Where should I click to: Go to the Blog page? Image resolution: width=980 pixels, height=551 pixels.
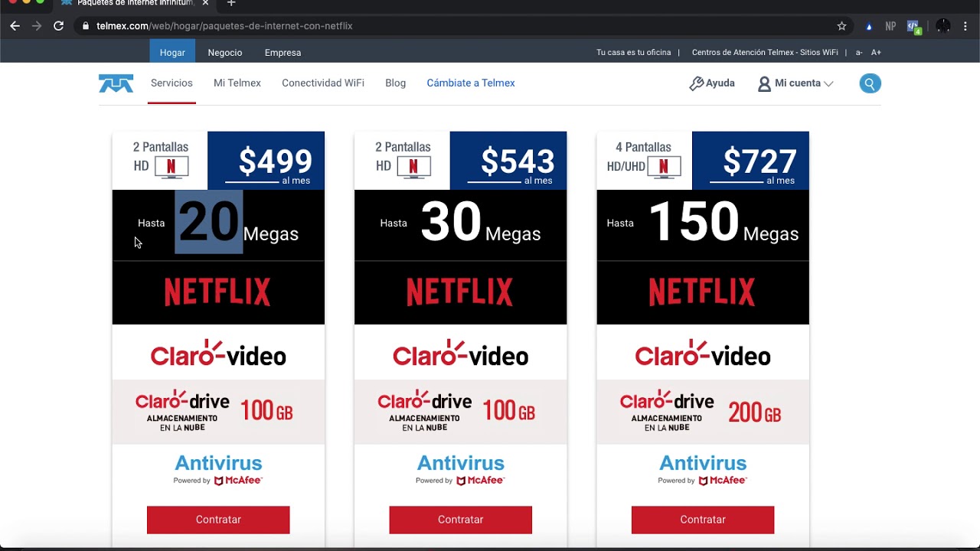tap(396, 83)
